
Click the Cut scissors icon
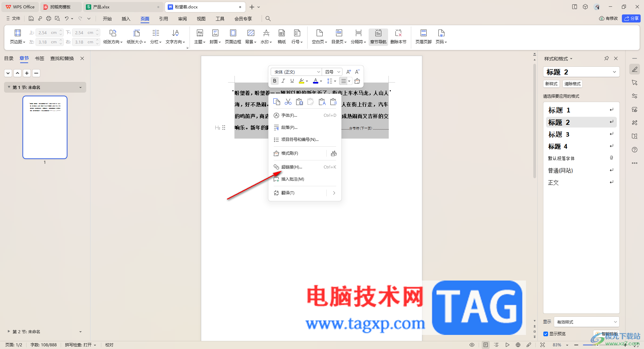tap(288, 102)
